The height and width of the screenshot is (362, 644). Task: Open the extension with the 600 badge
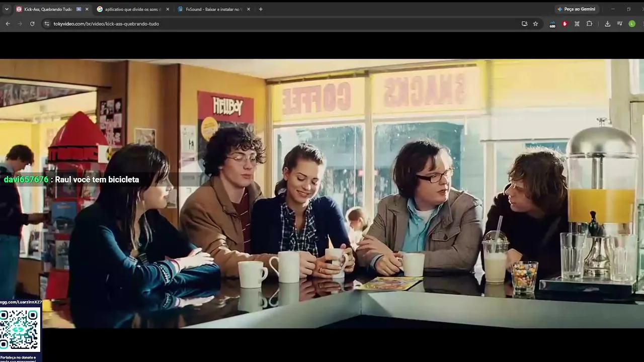click(552, 24)
